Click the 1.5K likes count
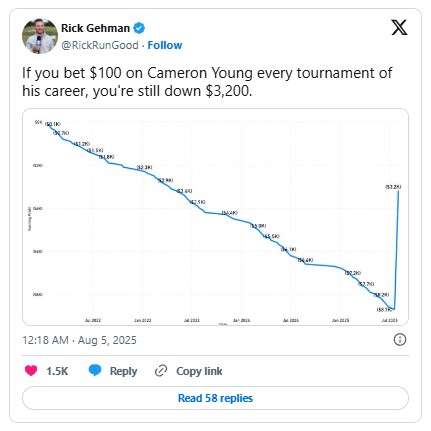Screen dimensions: 431x431 (57, 371)
